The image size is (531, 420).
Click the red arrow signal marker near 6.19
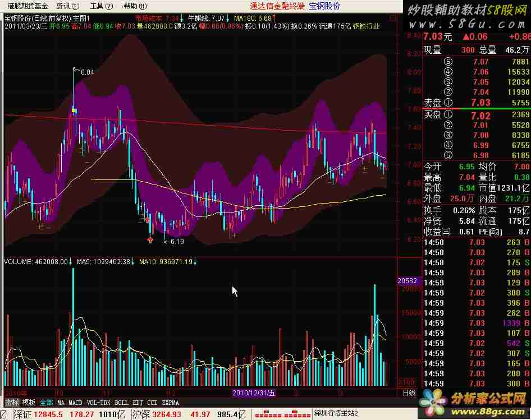coord(150,240)
